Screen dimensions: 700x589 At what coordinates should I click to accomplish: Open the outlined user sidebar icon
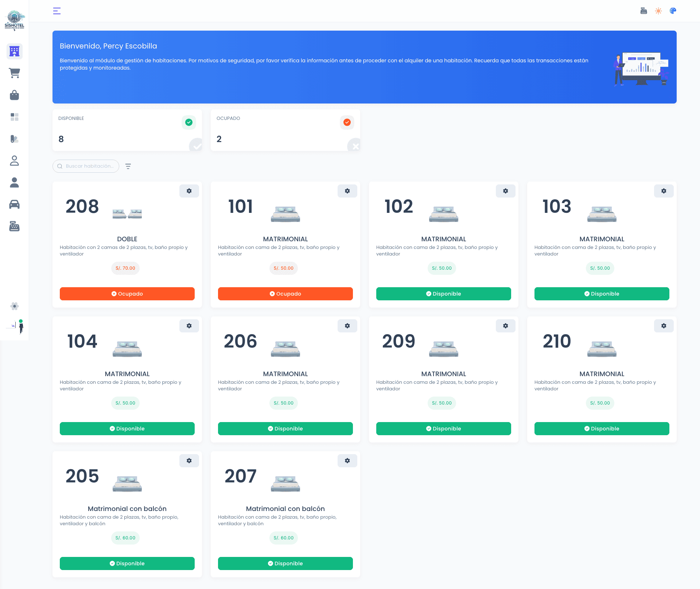tap(14, 161)
